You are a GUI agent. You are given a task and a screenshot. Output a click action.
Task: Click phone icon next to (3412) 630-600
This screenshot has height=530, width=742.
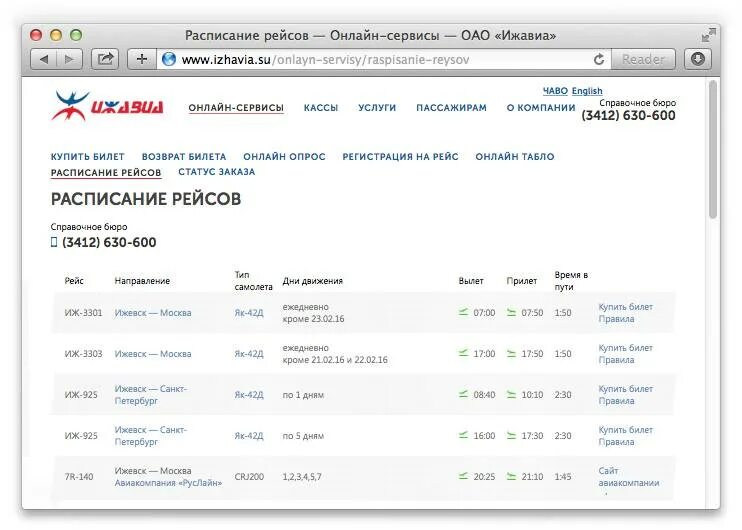coord(54,242)
